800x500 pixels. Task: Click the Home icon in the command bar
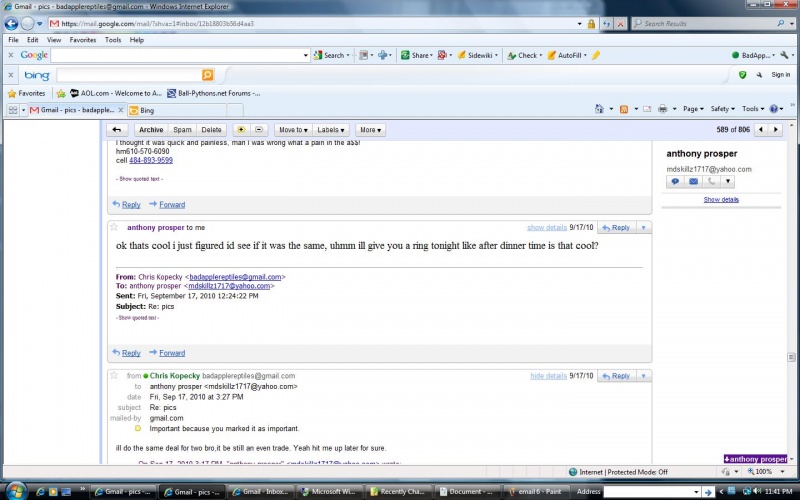(x=599, y=109)
